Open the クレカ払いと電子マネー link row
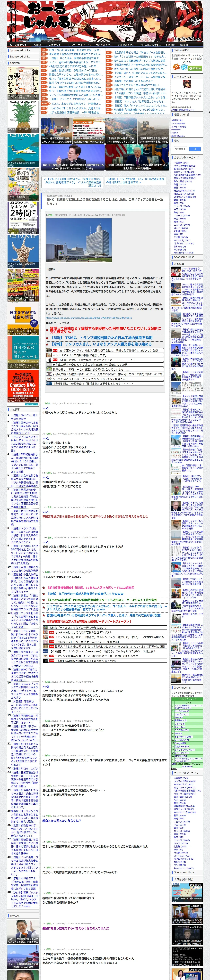Image resolution: width=210 pixels, height=980 pixels. [x=105, y=379]
